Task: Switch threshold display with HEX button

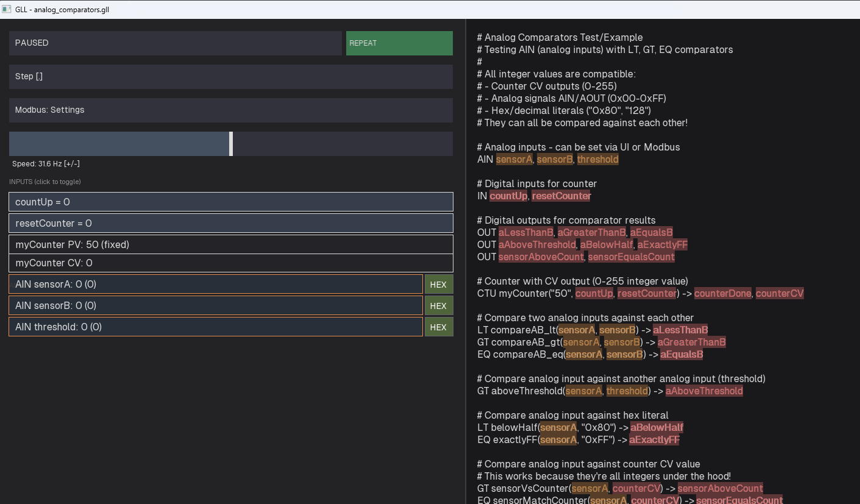Action: (438, 327)
